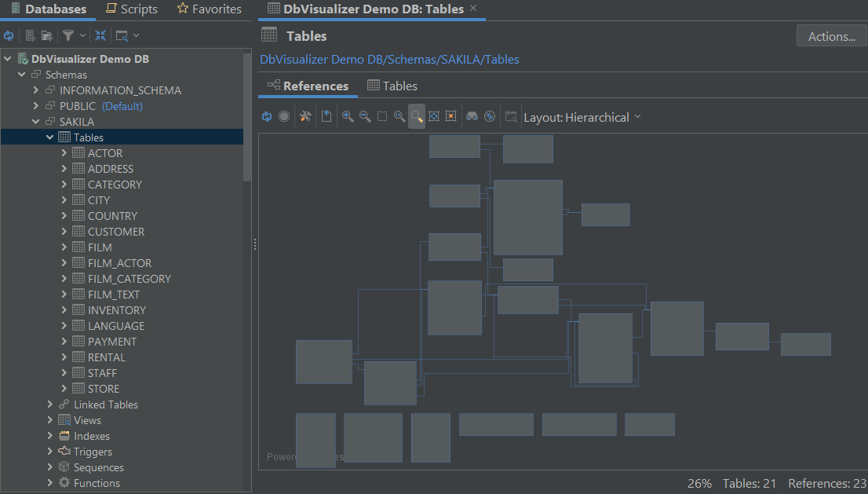Click the funnel filter icon
Viewport: 868px width, 494px height.
coord(68,35)
